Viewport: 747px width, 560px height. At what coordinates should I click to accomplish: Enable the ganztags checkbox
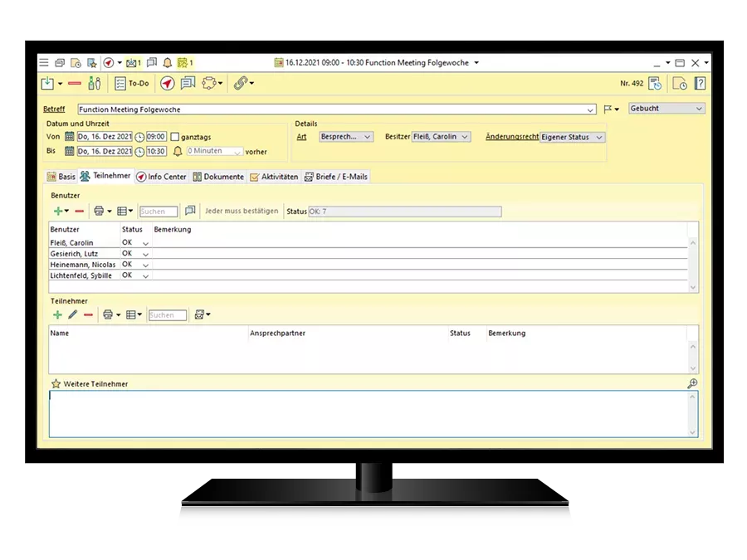coord(174,137)
